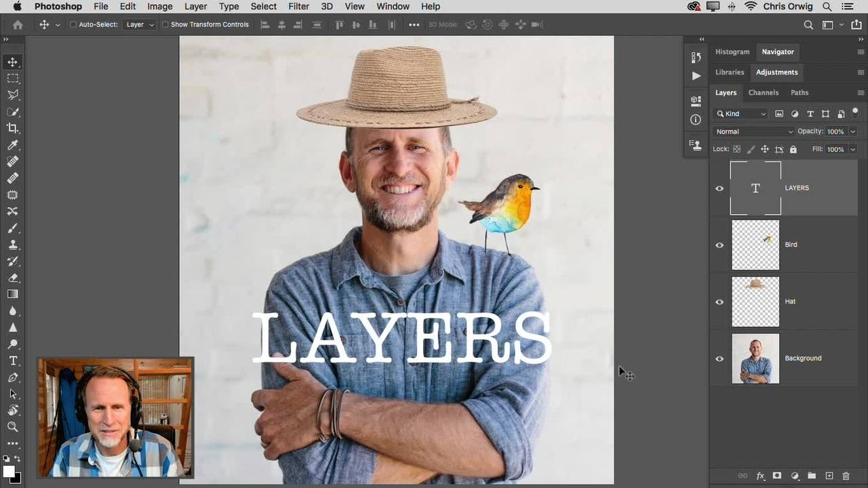
Task: Hide the LAYERS text layer
Action: coord(719,188)
